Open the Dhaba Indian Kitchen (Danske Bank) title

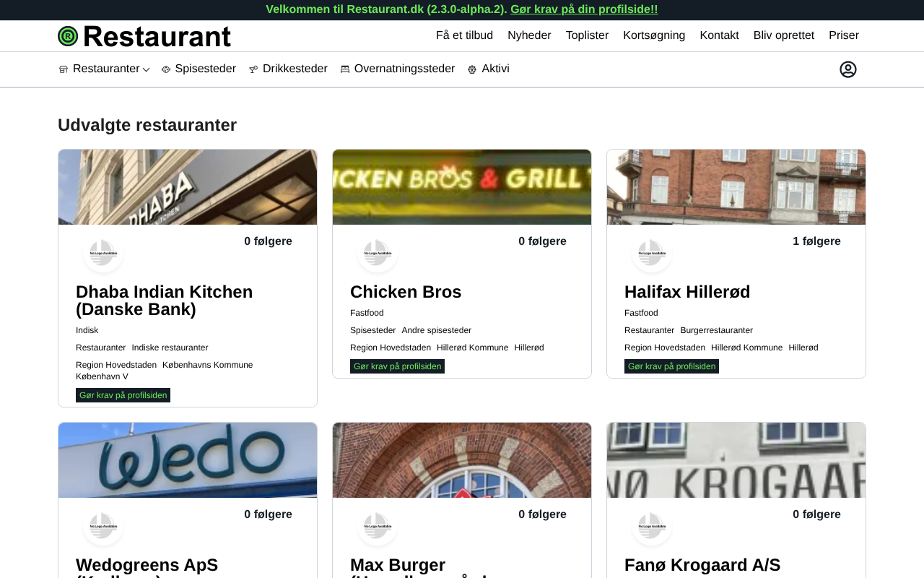pos(165,301)
